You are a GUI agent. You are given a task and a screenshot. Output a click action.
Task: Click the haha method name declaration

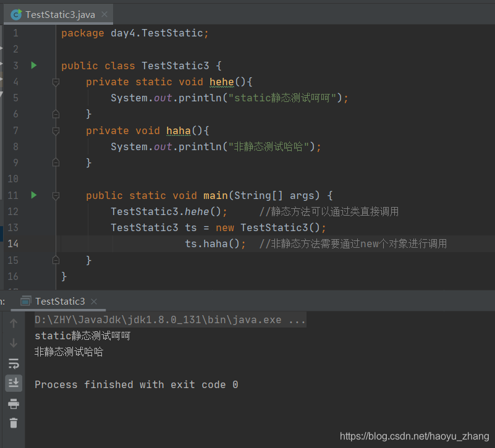click(x=179, y=131)
